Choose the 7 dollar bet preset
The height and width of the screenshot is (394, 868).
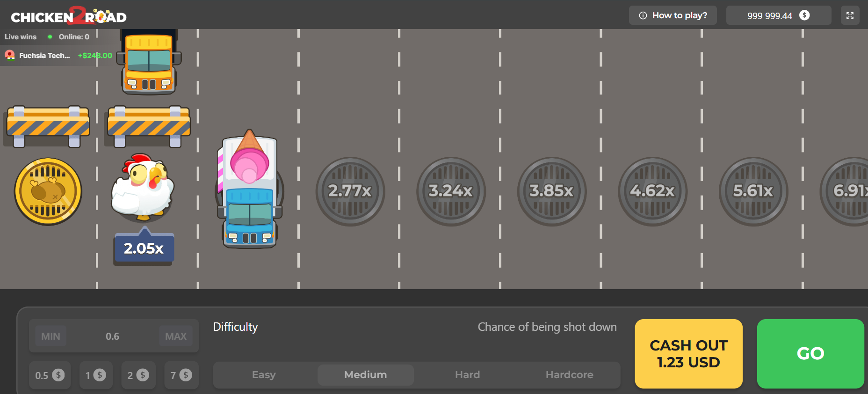coord(181,375)
